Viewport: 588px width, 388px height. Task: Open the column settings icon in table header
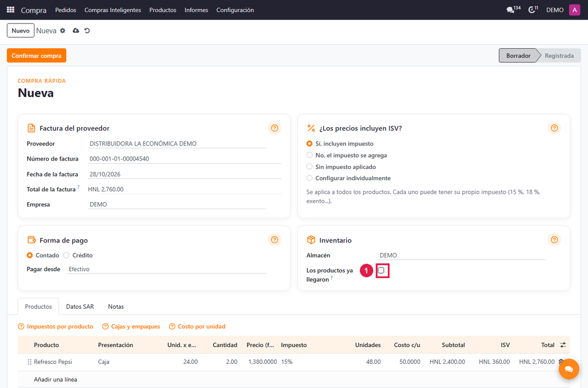[x=563, y=345]
